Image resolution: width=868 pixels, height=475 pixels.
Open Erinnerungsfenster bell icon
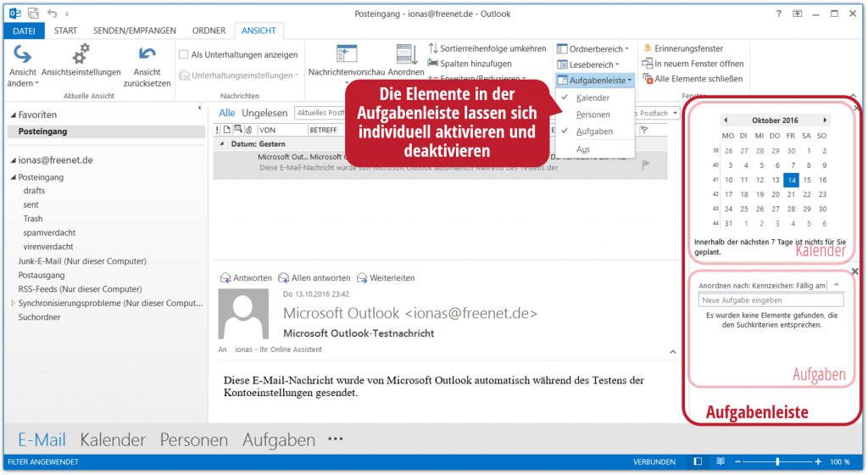647,48
